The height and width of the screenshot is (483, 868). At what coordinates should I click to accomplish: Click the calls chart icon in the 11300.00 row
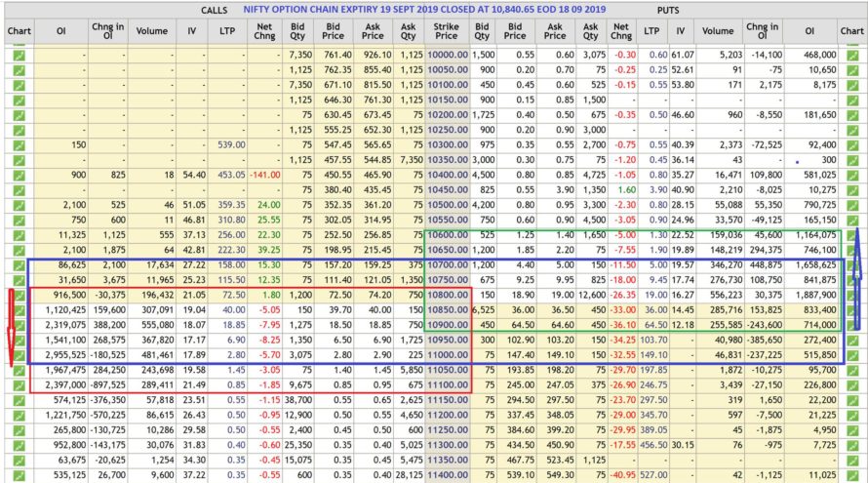(x=19, y=445)
